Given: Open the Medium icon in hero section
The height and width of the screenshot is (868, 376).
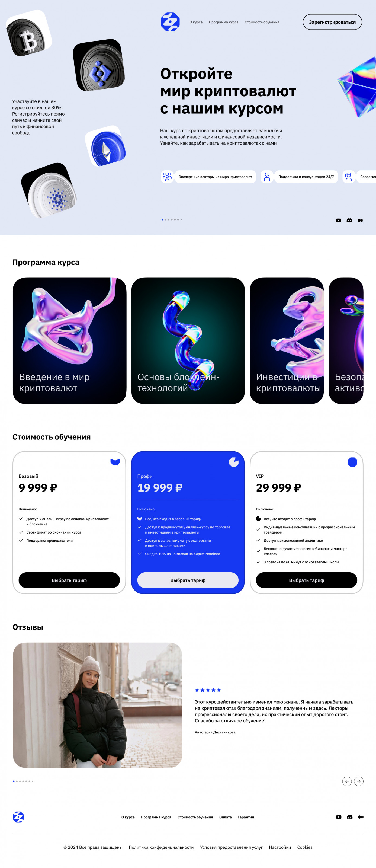Looking at the screenshot, I should click(360, 220).
